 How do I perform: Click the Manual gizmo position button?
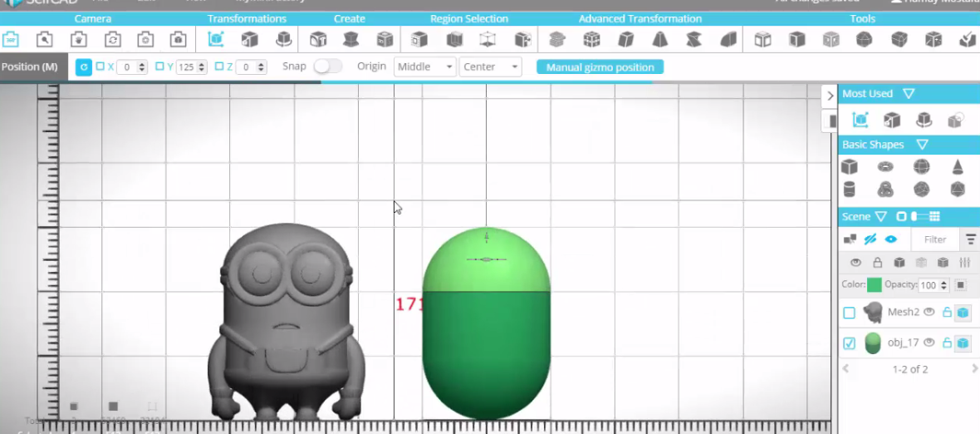600,67
